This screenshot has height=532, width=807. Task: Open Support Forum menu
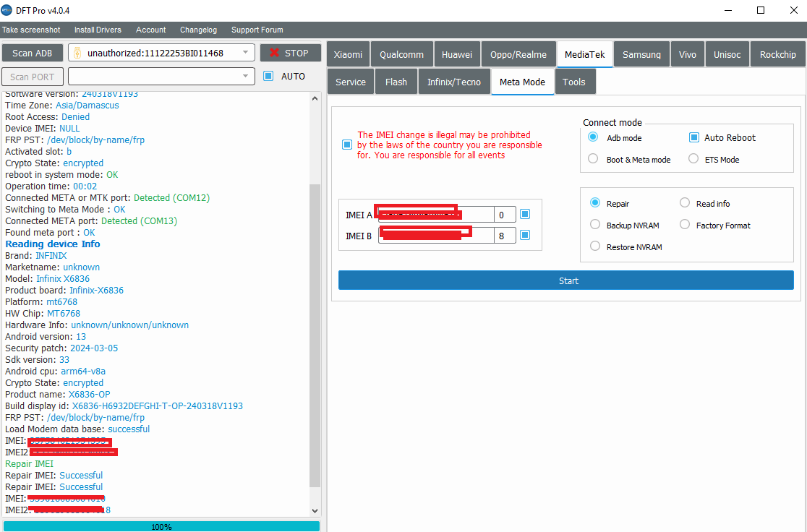click(x=257, y=30)
